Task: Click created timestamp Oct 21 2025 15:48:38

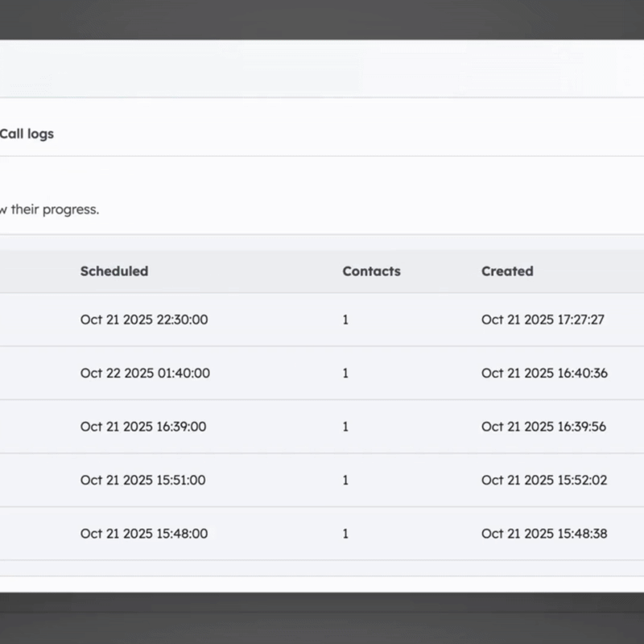Action: click(544, 534)
